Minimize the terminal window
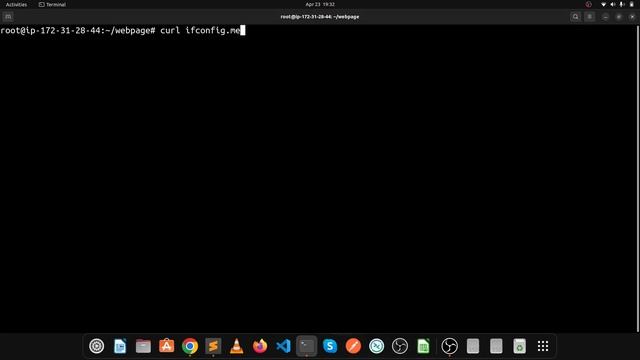This screenshot has width=640, height=360. pyautogui.click(x=605, y=17)
